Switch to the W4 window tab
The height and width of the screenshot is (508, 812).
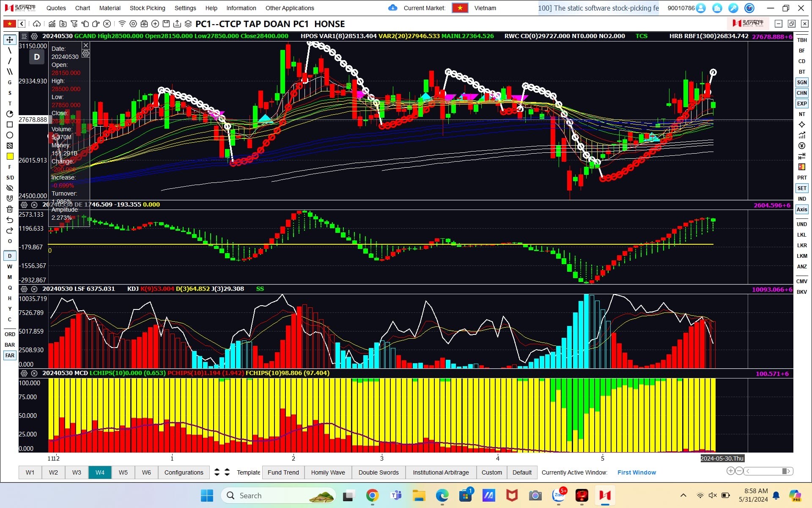tap(100, 472)
